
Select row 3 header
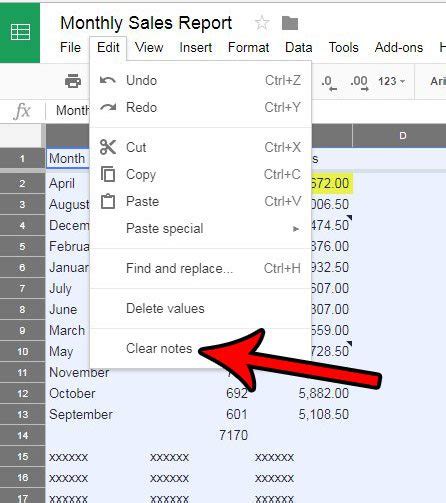pyautogui.click(x=22, y=204)
